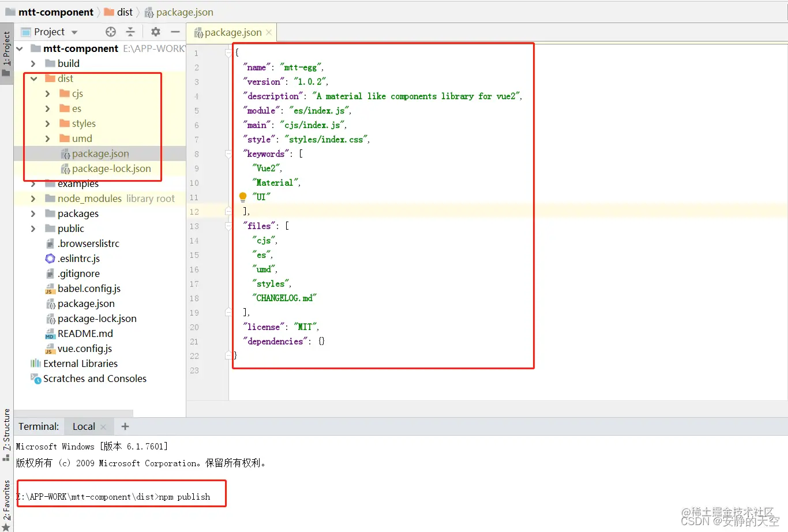The width and height of the screenshot is (788, 532).
Task: Expand the node_modules folder
Action: (x=33, y=198)
